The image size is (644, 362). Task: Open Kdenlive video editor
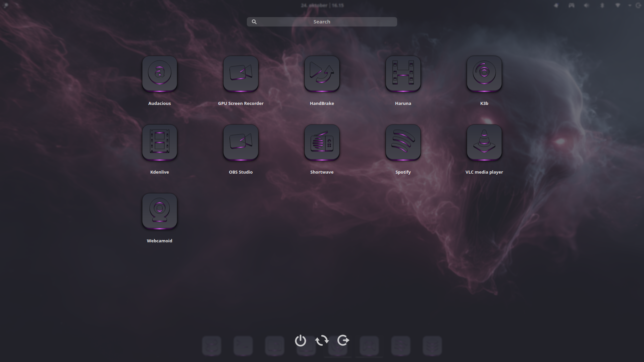pyautogui.click(x=160, y=142)
